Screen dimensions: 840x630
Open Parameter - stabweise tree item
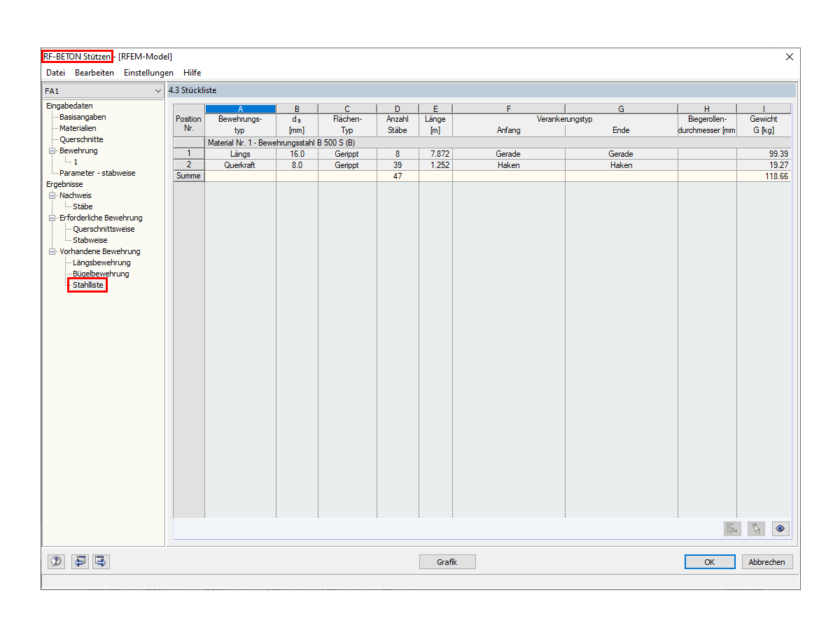tap(97, 173)
